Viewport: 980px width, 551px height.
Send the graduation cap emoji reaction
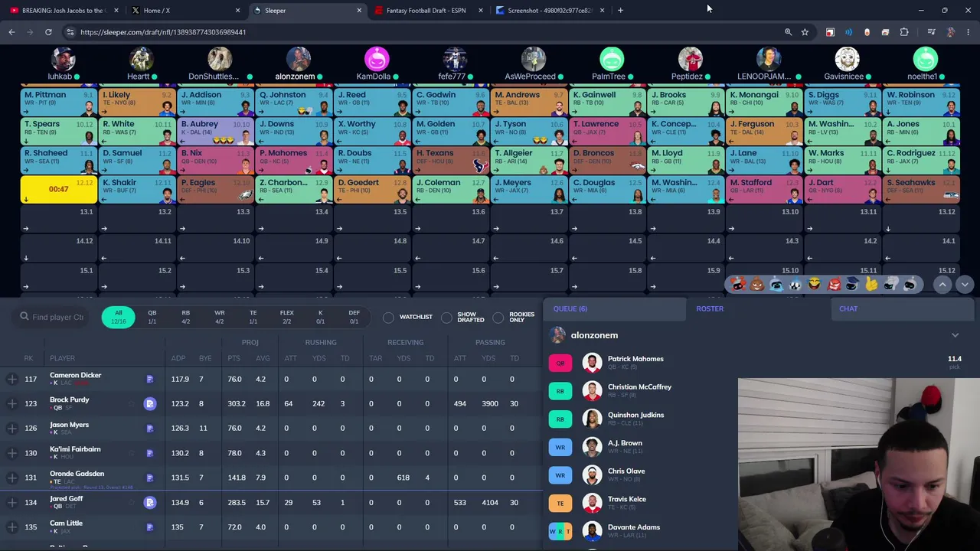point(852,285)
